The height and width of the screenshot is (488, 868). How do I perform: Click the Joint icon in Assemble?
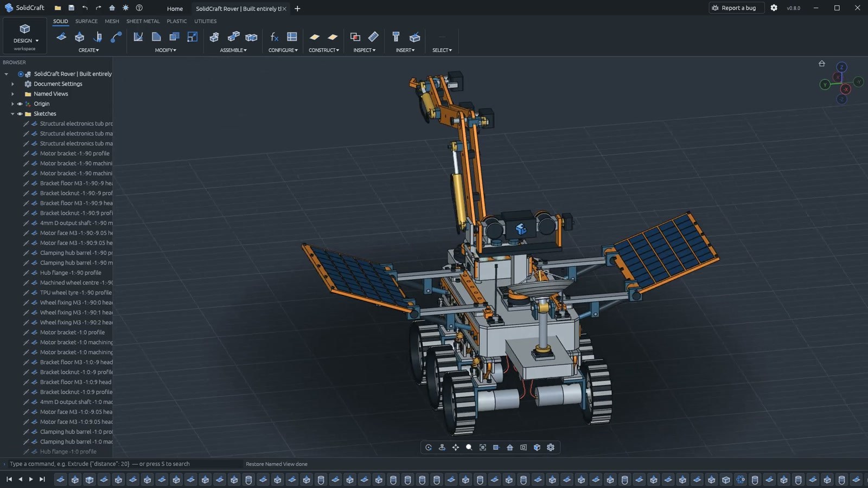pyautogui.click(x=233, y=37)
